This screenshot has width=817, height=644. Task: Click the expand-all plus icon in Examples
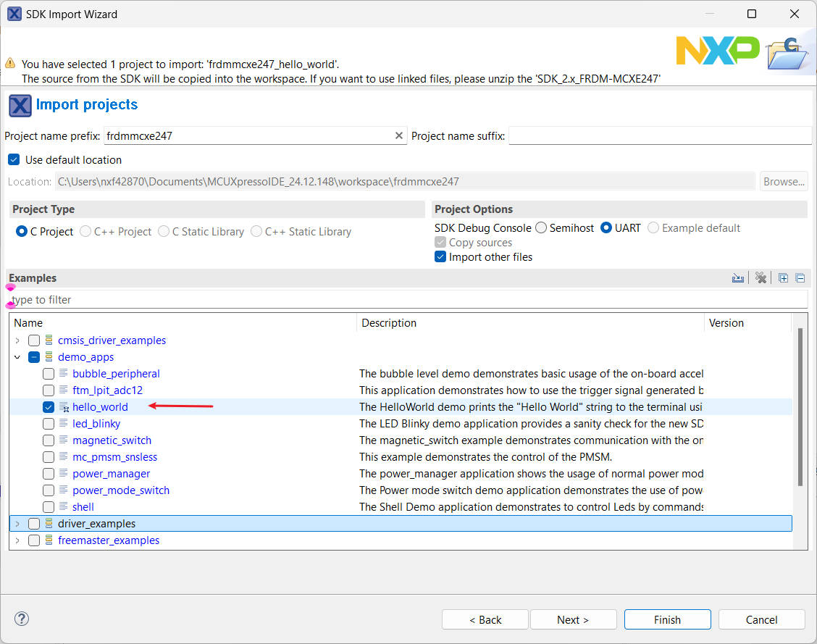(783, 278)
